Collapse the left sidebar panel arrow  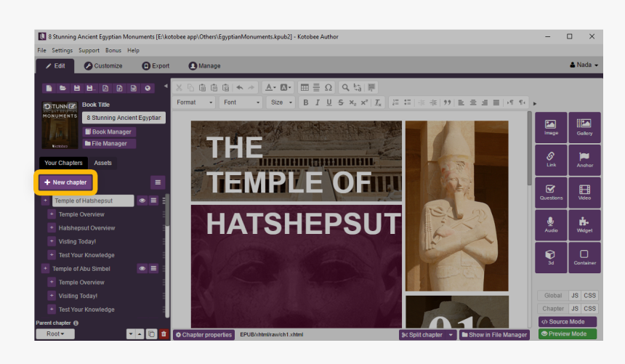coord(166,86)
